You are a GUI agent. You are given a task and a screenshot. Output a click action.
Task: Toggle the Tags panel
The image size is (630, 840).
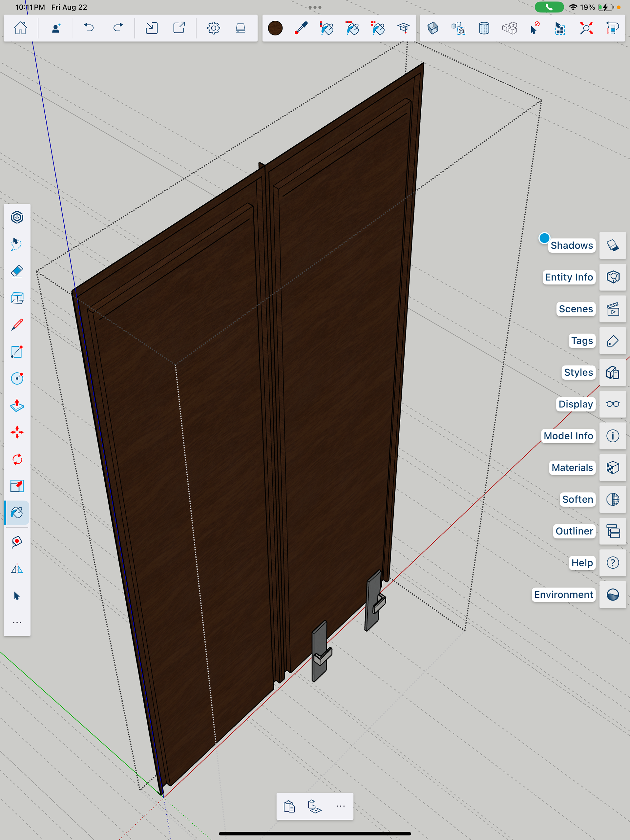pos(613,341)
